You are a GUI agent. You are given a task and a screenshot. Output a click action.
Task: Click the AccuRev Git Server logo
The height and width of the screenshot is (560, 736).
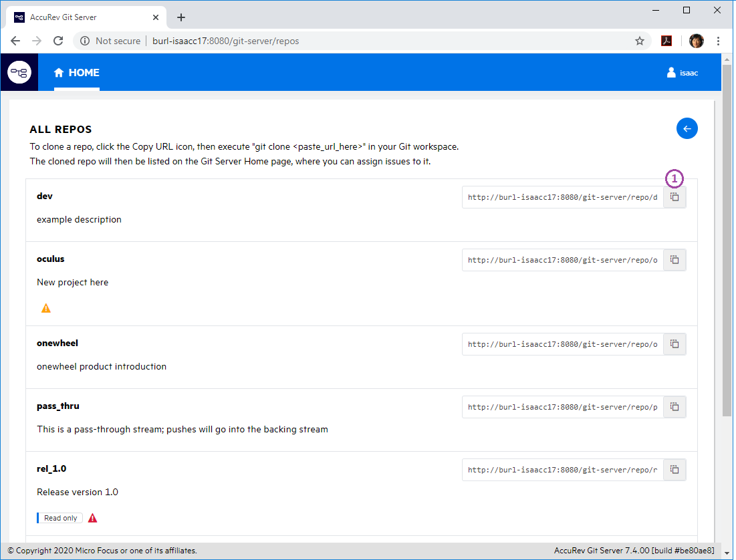click(19, 72)
